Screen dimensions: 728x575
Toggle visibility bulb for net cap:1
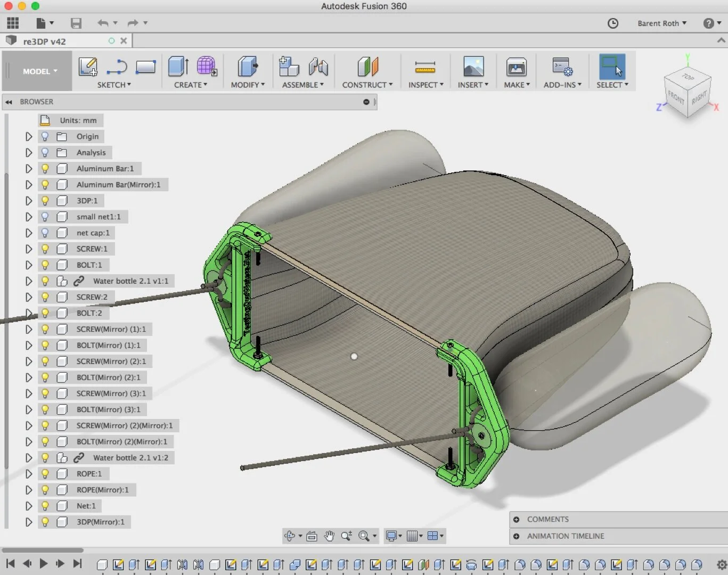coord(45,233)
